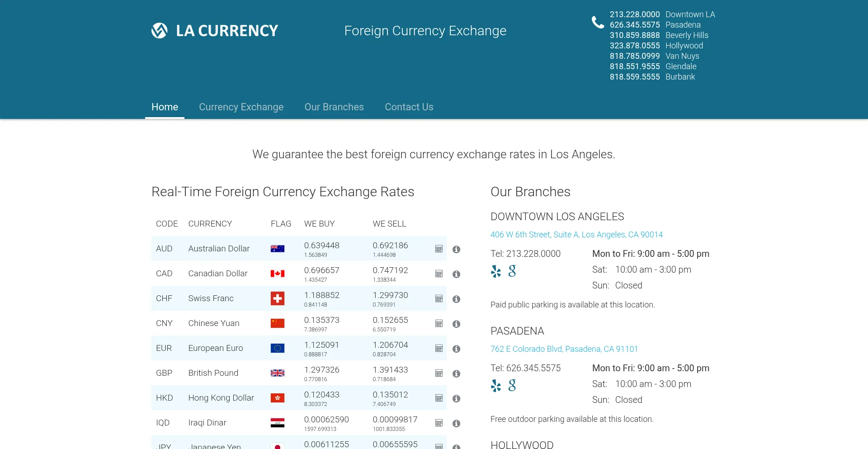Open the Our Branches page

(334, 107)
